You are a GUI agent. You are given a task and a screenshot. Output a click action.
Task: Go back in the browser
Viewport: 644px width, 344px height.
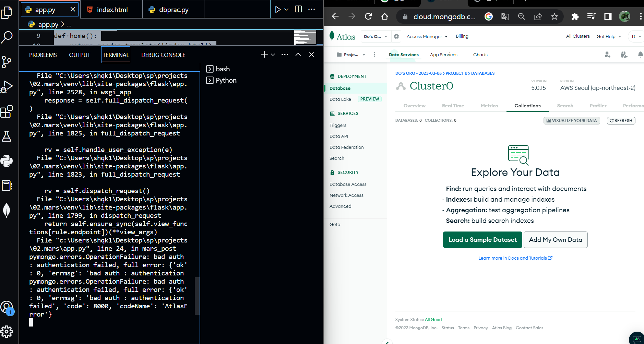(335, 16)
